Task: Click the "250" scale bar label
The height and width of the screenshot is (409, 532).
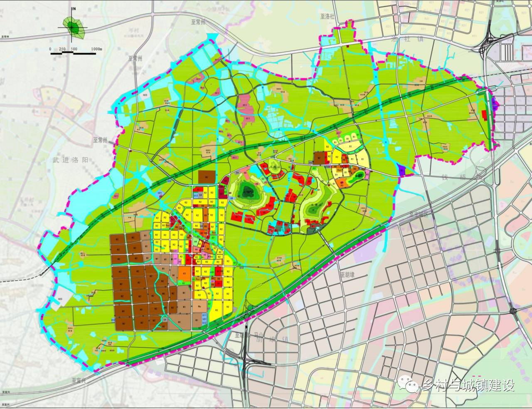Action: [62, 49]
